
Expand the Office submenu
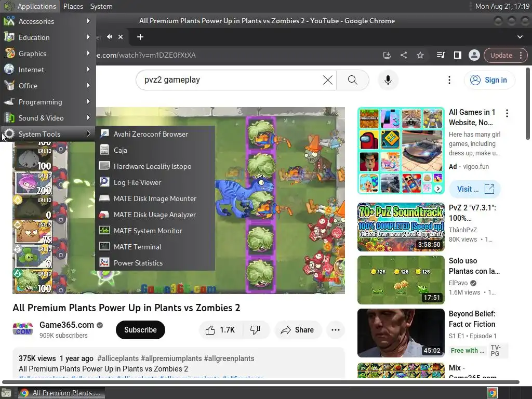point(48,86)
